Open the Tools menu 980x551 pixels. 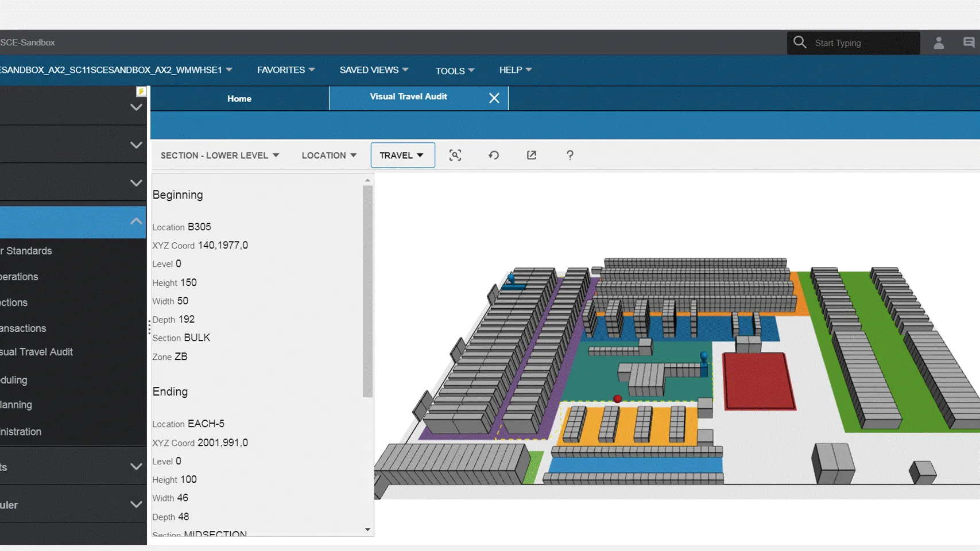[x=455, y=71]
